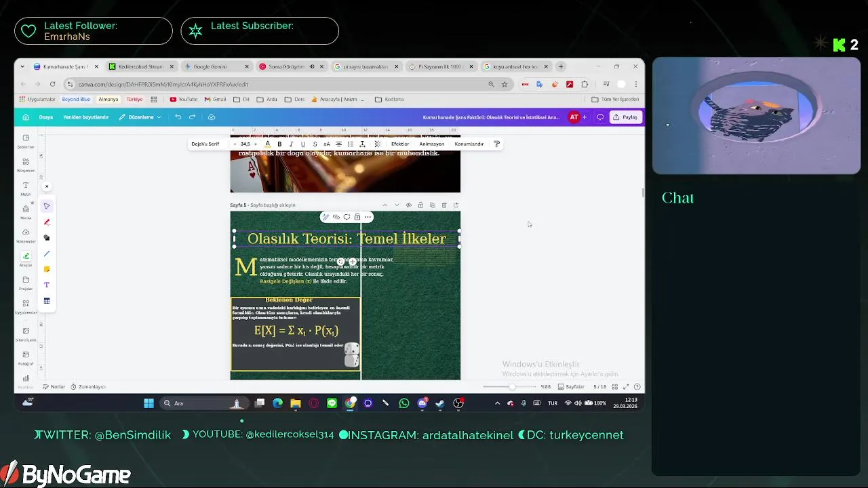Select the pointer tool in floating toolbox

[47, 206]
